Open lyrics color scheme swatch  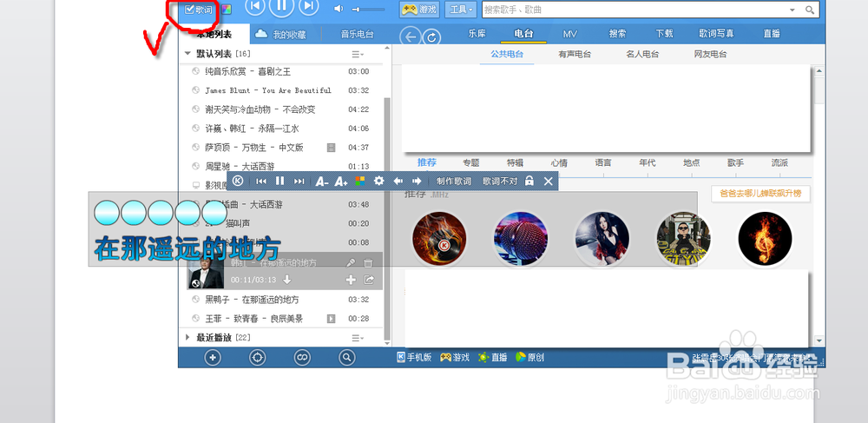pyautogui.click(x=360, y=181)
